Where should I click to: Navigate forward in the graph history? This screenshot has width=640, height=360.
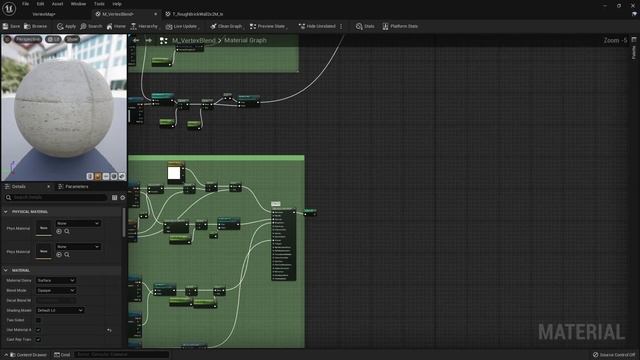(149, 40)
